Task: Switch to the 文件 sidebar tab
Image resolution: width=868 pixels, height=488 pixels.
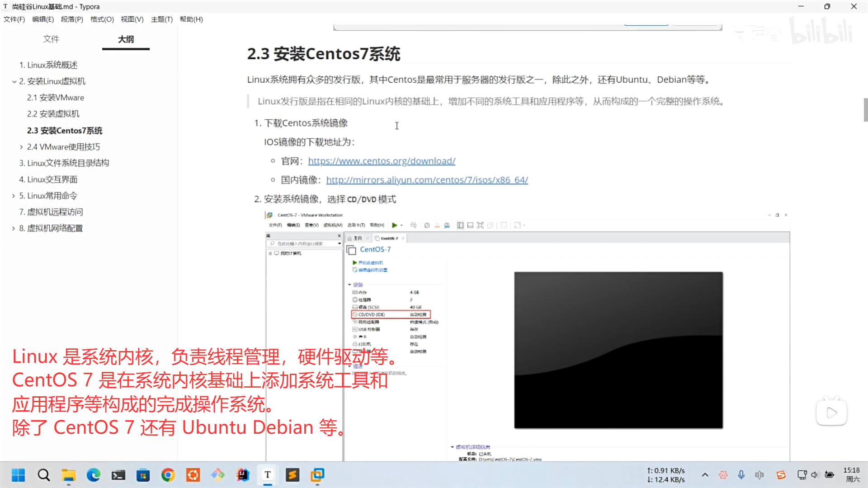Action: click(x=51, y=39)
